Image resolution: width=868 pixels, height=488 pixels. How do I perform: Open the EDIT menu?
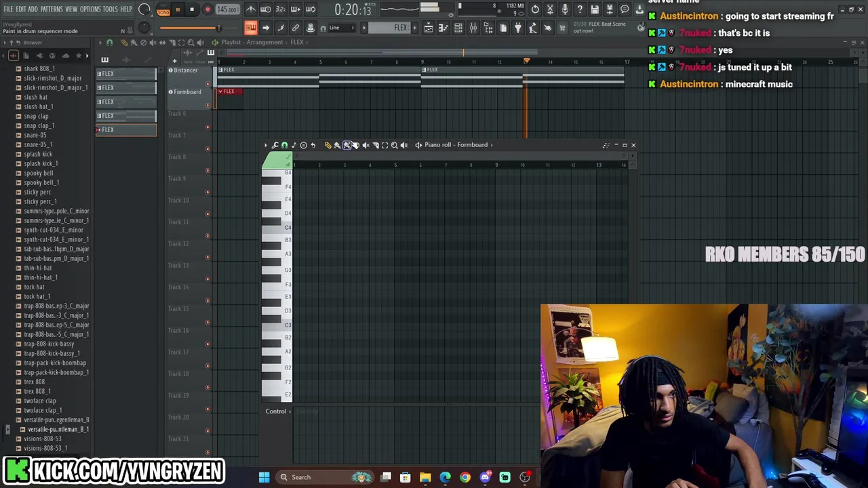[x=21, y=9]
